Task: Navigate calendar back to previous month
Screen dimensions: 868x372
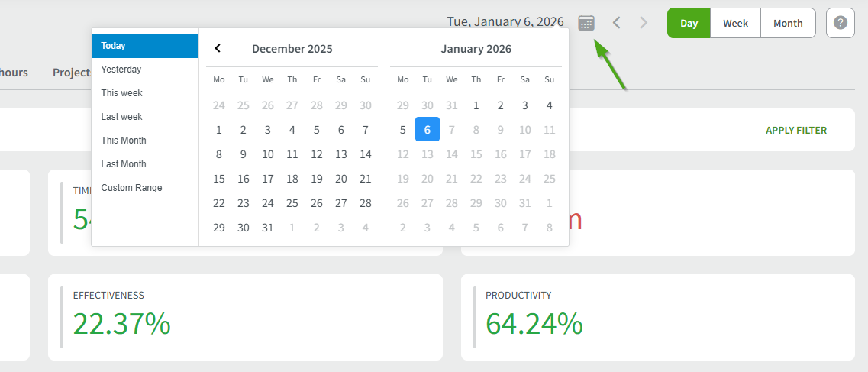Action: [x=218, y=49]
